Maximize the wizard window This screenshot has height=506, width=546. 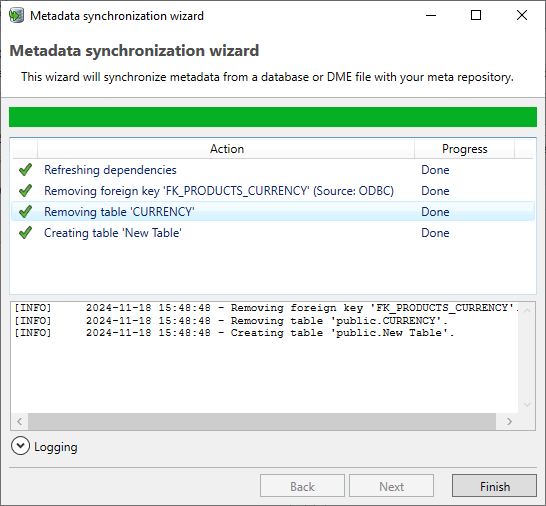476,15
